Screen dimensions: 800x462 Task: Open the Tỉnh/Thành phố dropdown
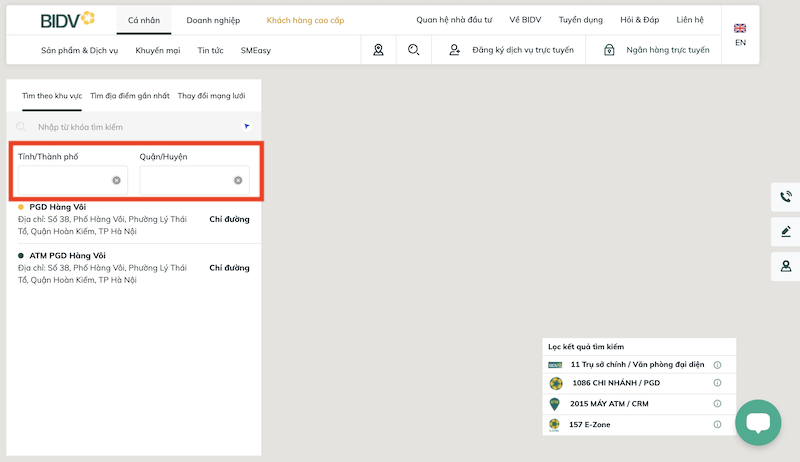72,180
